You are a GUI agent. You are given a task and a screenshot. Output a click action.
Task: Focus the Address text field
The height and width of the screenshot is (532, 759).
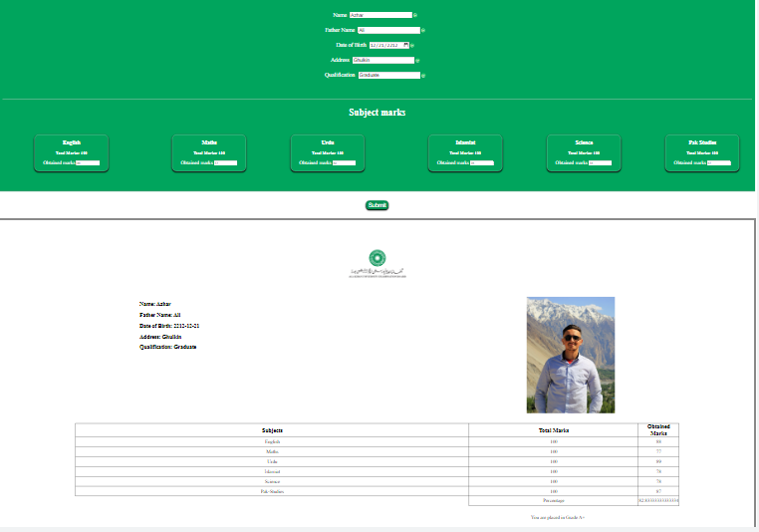(383, 60)
